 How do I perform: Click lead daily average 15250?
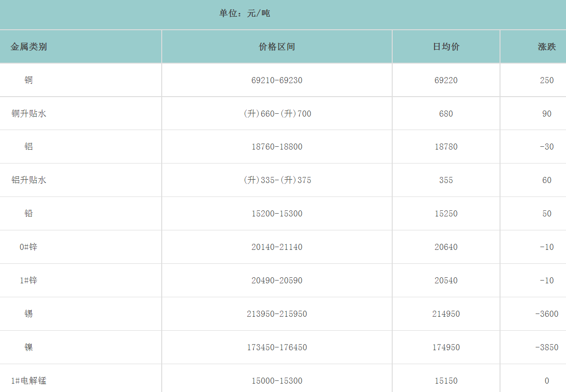(x=446, y=214)
